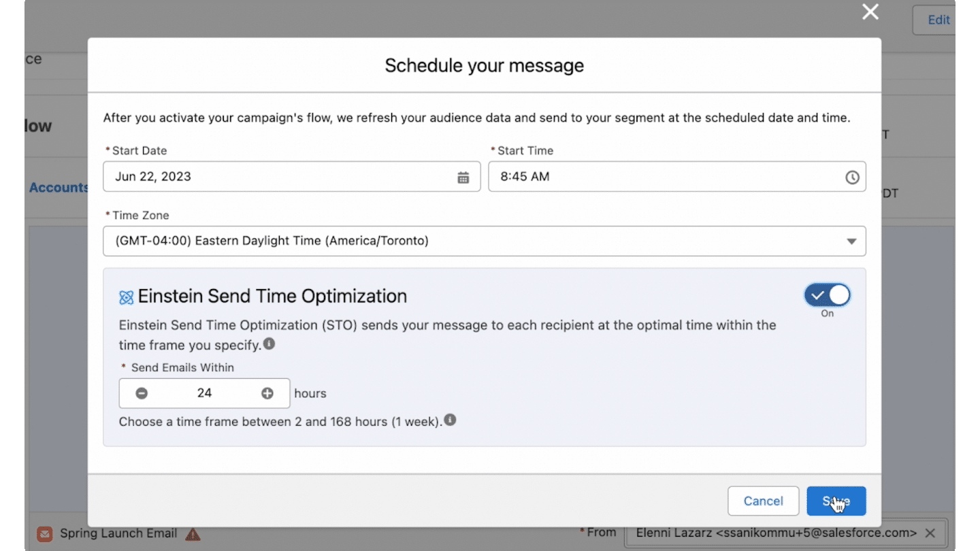
Task: Click info icon after 'time frame you specify'
Action: [269, 344]
